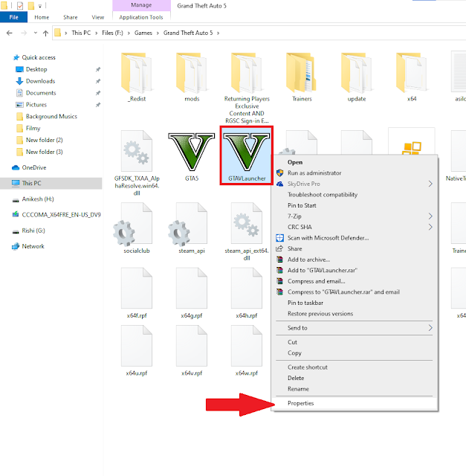Screen dimensions: 466x476
Task: Expand the SkyDrive Pro submenu arrow
Action: tap(430, 184)
